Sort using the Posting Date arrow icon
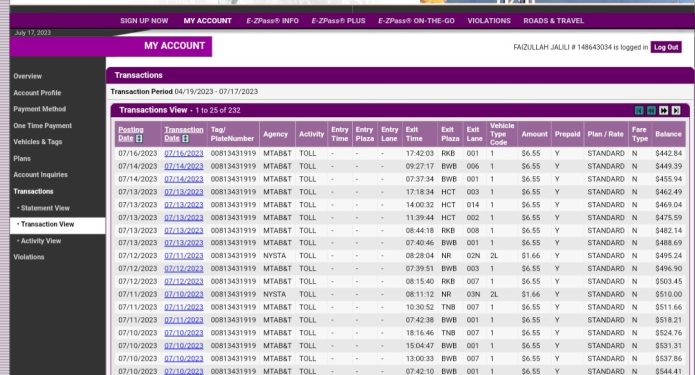Viewport: 695px width, 375px height. 139,138
